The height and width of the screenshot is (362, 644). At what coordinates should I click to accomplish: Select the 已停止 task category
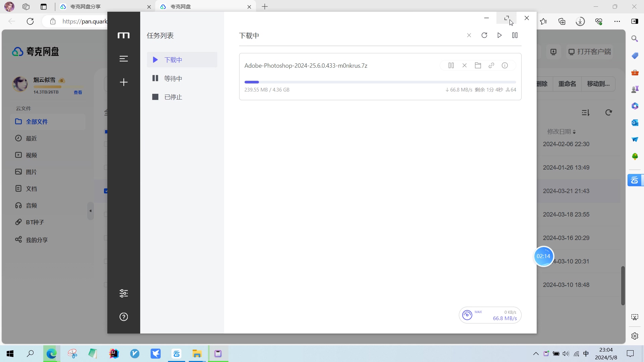point(182,97)
